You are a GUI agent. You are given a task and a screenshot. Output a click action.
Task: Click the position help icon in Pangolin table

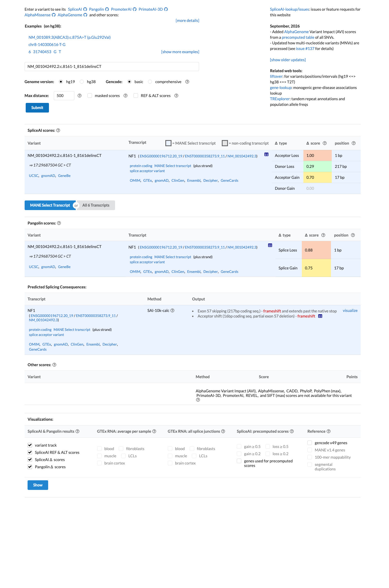tap(353, 235)
